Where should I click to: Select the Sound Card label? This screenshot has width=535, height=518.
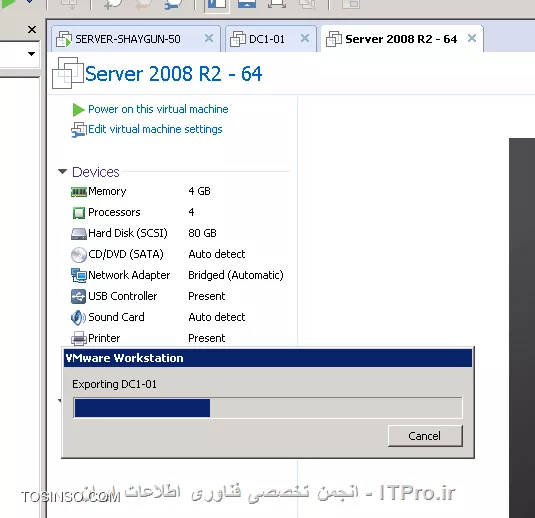[x=116, y=317]
